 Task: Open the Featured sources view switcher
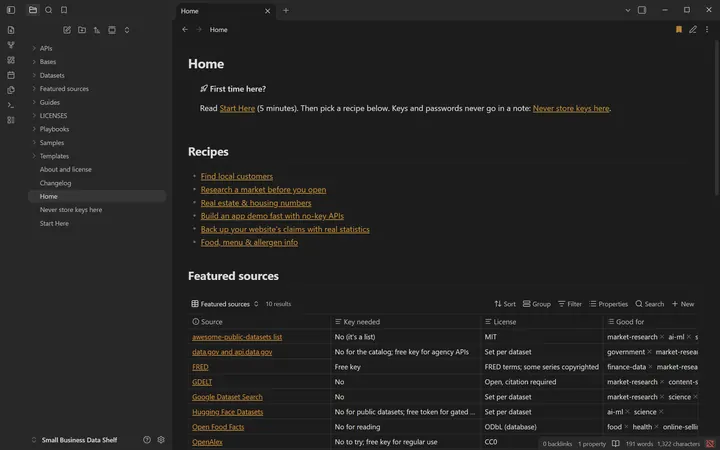pos(225,304)
